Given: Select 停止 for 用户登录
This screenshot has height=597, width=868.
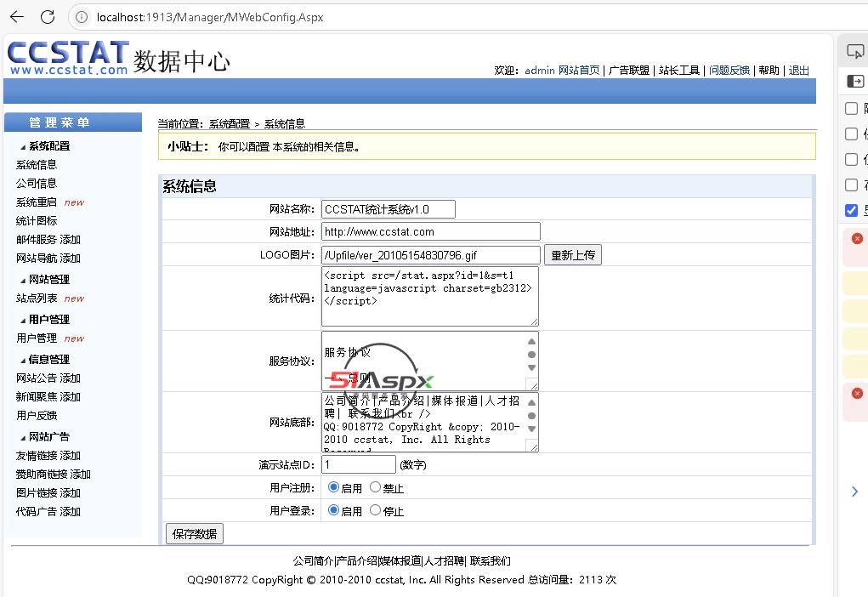Looking at the screenshot, I should click(375, 510).
